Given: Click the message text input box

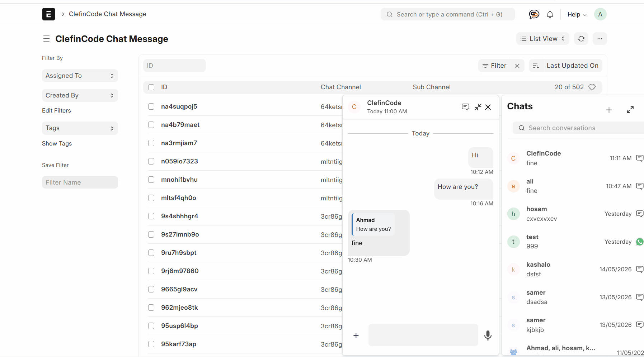Looking at the screenshot, I should (423, 335).
